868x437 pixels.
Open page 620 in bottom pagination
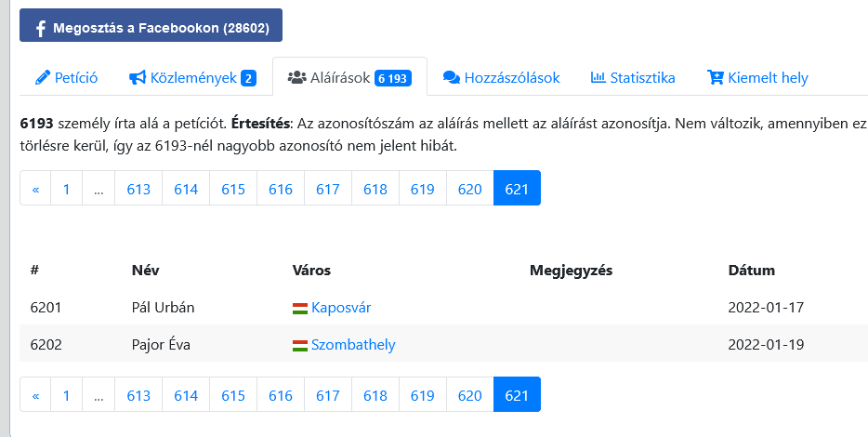click(x=469, y=394)
